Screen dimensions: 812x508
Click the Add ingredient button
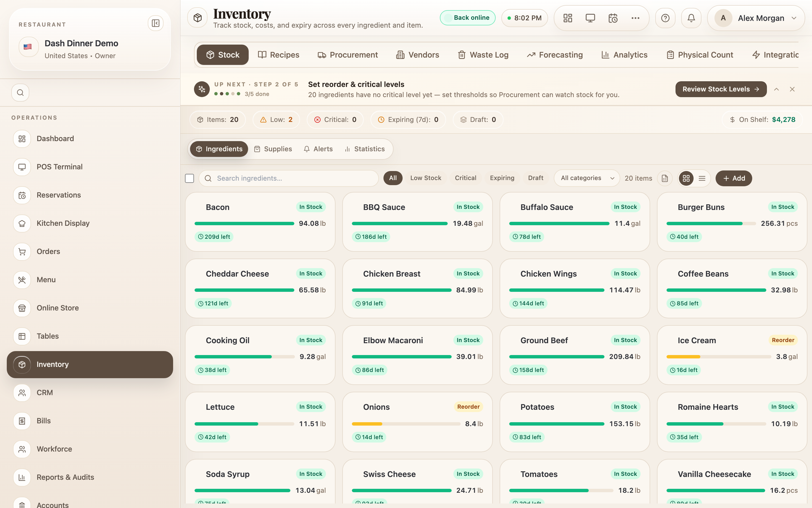click(734, 178)
